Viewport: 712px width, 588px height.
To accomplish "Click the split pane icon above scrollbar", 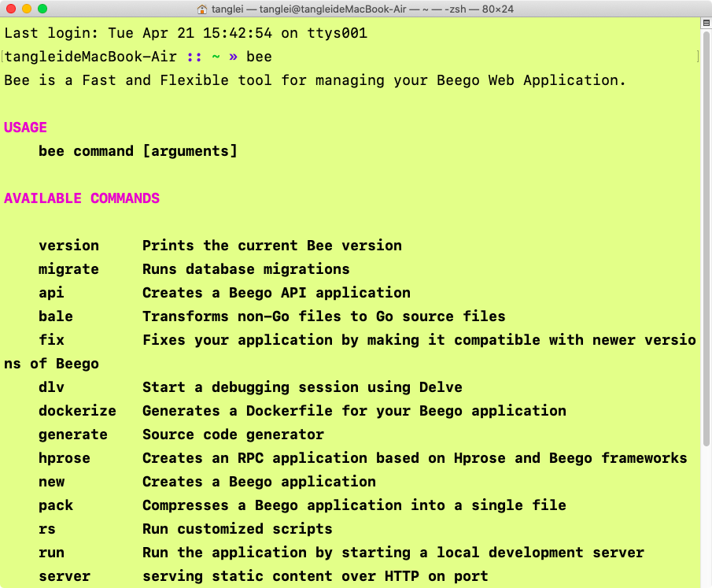I will coord(706,23).
